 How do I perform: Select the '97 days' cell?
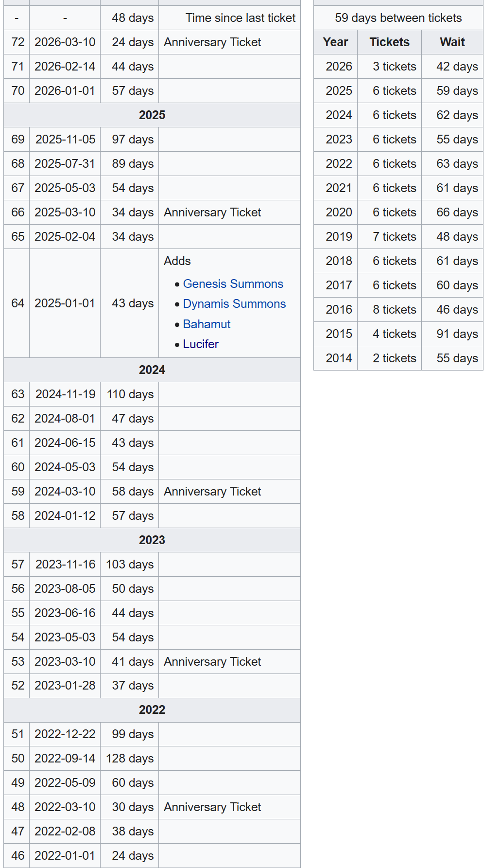coord(129,140)
